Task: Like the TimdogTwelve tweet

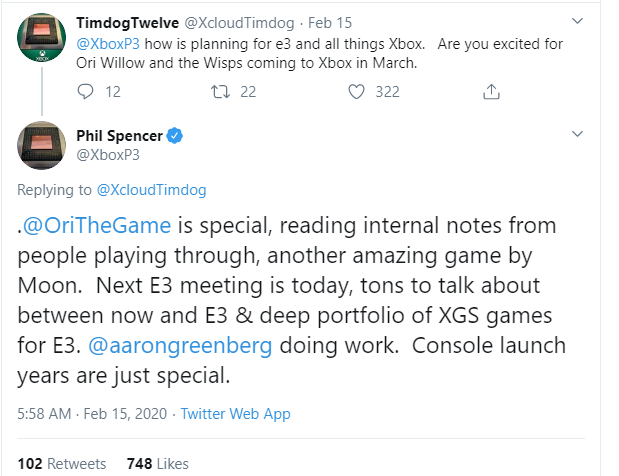Action: 357,92
